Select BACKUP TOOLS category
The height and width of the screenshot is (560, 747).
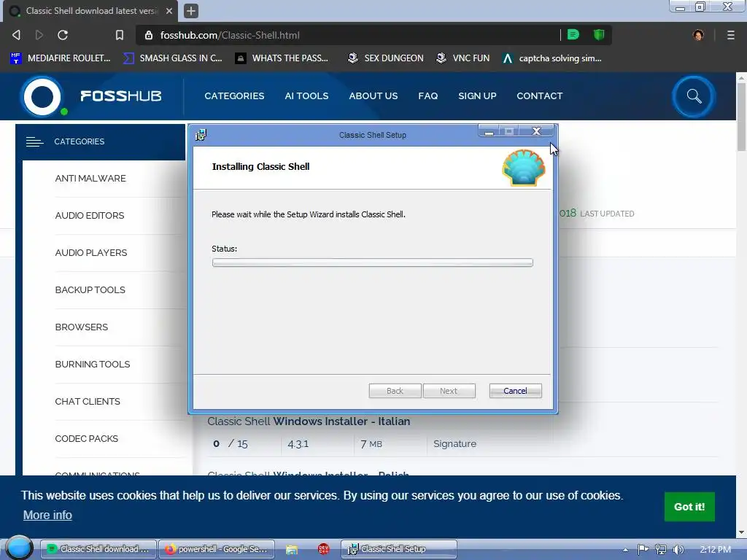[x=90, y=290]
